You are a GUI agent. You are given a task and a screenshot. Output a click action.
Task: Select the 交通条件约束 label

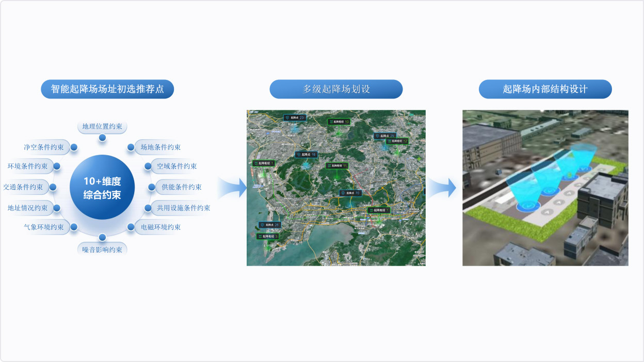[x=24, y=187]
